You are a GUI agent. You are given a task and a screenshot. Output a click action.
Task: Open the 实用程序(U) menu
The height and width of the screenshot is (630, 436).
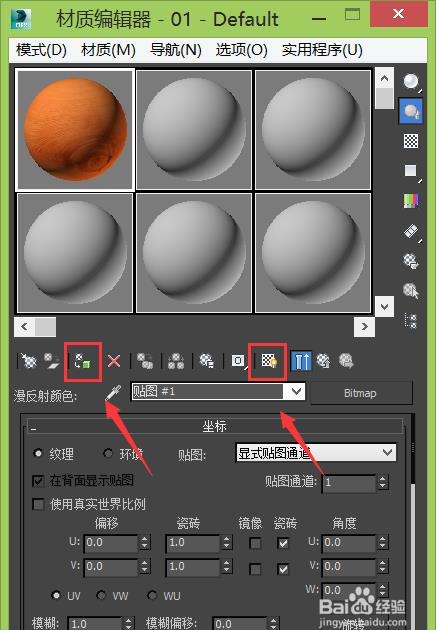[322, 50]
